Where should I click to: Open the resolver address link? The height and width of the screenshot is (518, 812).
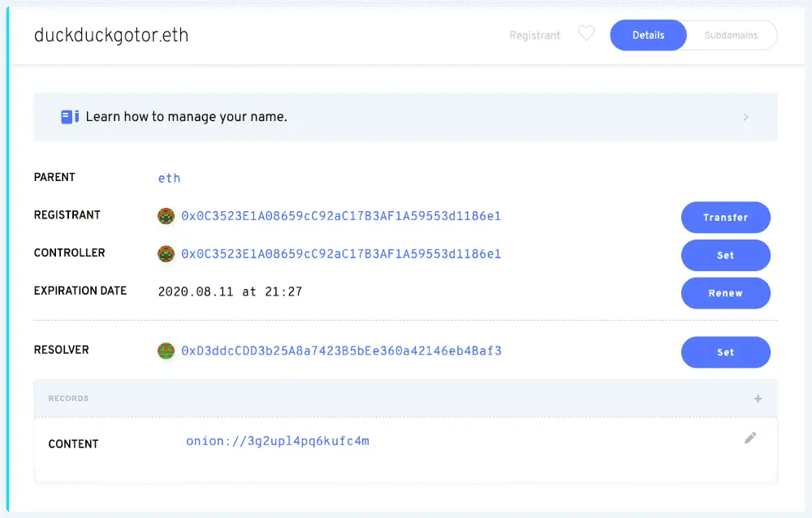click(341, 352)
